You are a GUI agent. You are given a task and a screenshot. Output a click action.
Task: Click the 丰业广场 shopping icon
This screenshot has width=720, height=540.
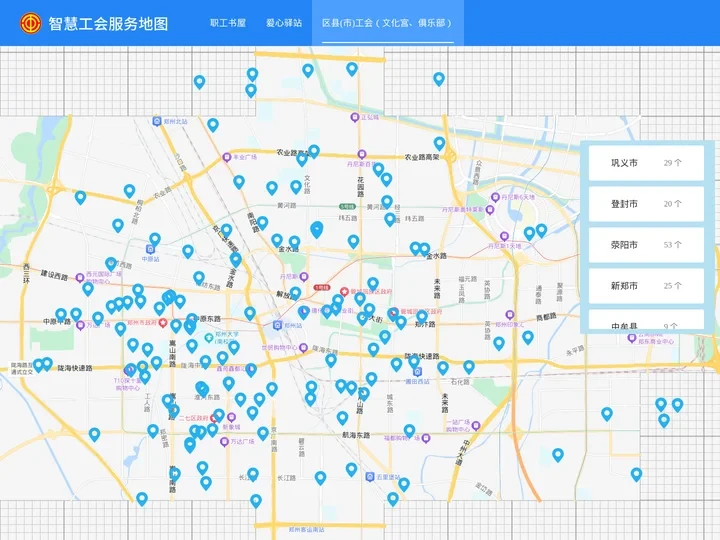click(x=226, y=158)
